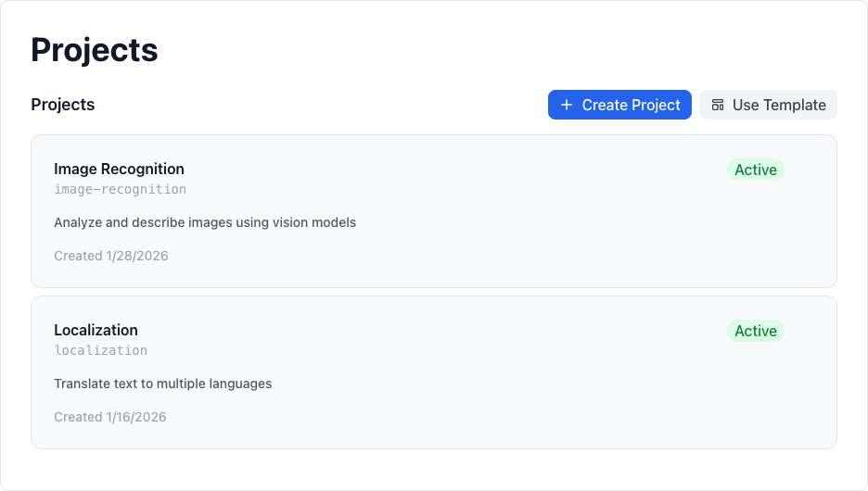Click the large Projects page heading
The width and height of the screenshot is (868, 491).
(x=95, y=50)
